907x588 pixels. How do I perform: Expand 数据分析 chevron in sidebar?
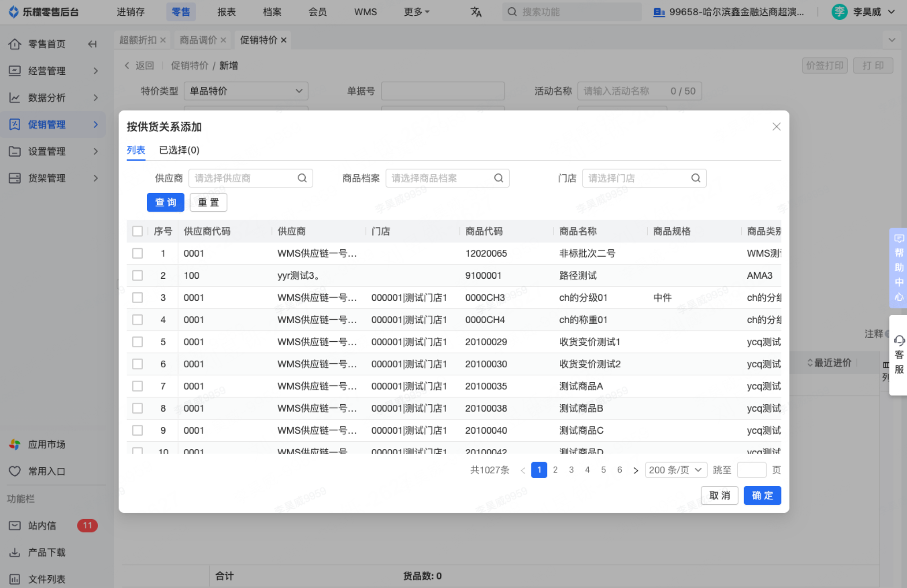(x=95, y=98)
